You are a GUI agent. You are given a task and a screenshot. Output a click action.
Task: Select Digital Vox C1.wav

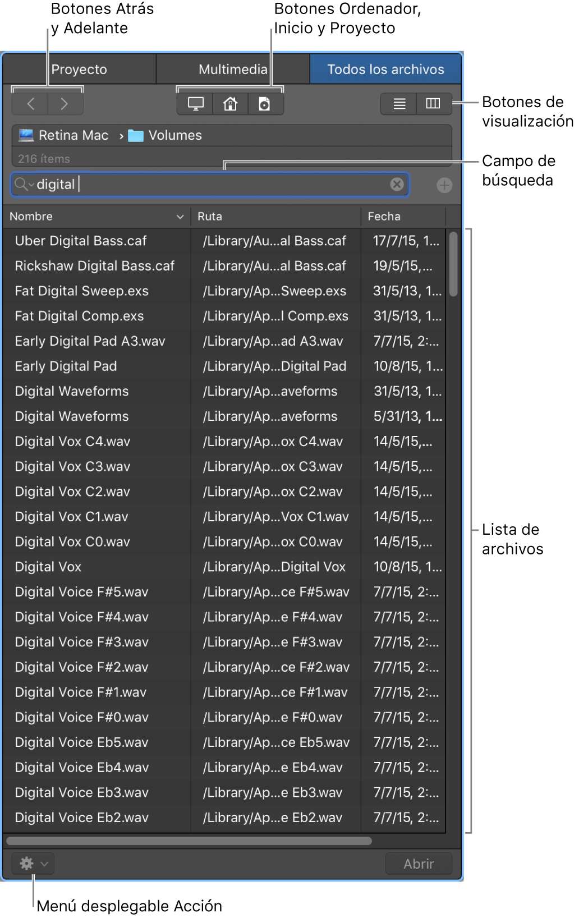pyautogui.click(x=224, y=517)
